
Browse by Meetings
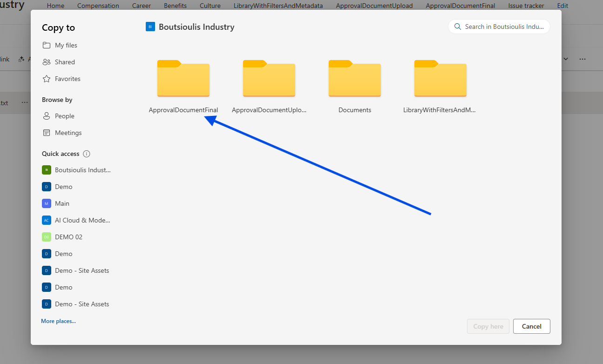68,133
